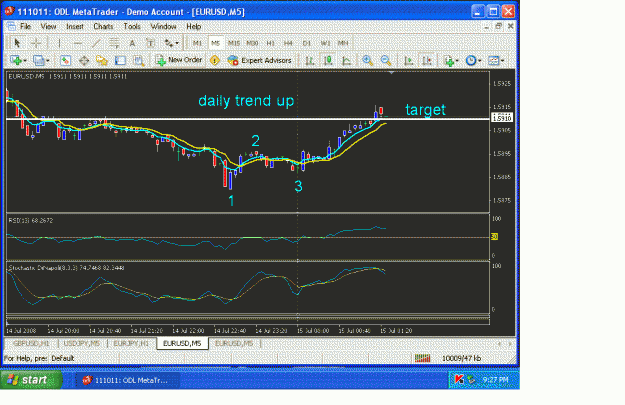Toggle chart shift option
This screenshot has height=405, width=625.
(427, 61)
